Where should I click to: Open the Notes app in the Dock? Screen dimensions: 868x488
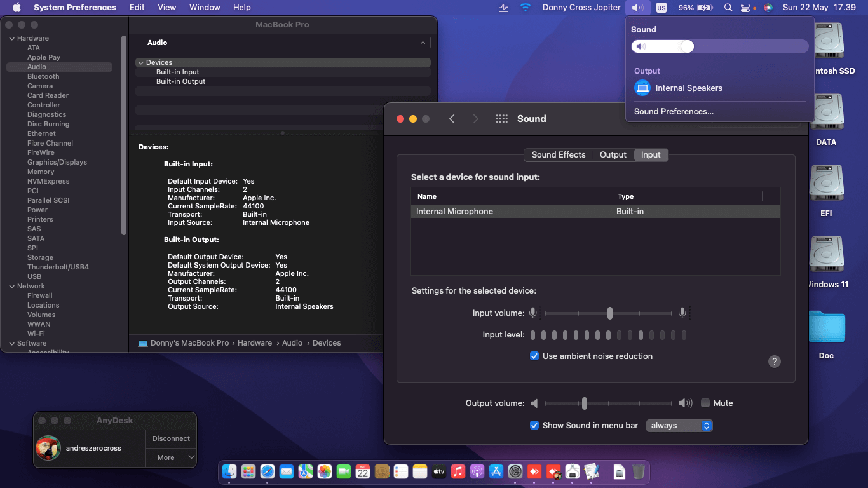click(420, 471)
